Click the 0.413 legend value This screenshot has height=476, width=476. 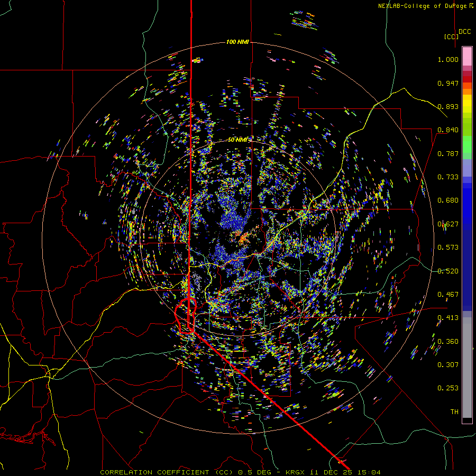[x=448, y=318]
